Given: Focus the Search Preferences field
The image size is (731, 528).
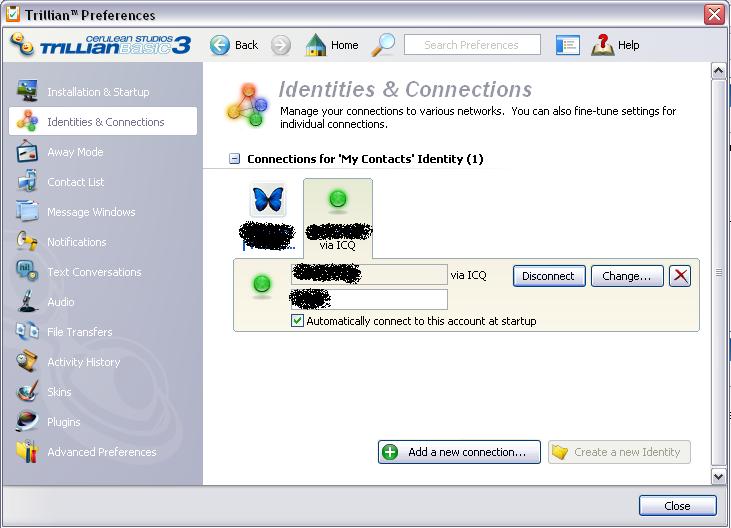Looking at the screenshot, I should pos(472,45).
